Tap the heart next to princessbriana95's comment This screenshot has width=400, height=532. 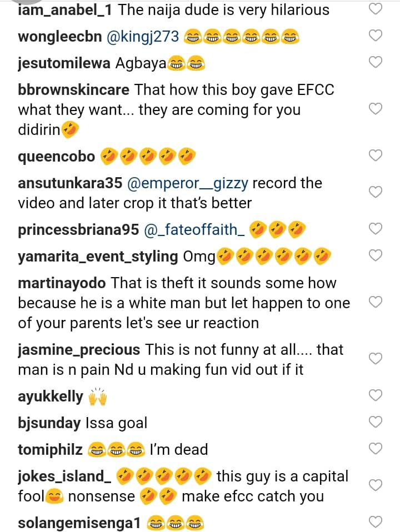376,229
